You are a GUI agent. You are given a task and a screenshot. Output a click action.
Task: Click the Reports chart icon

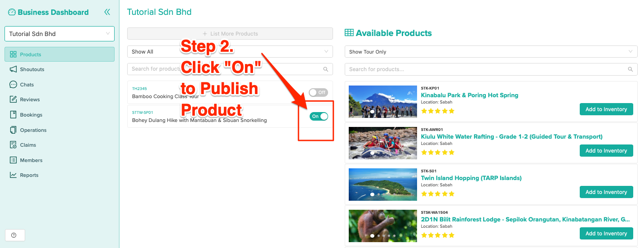(13, 175)
